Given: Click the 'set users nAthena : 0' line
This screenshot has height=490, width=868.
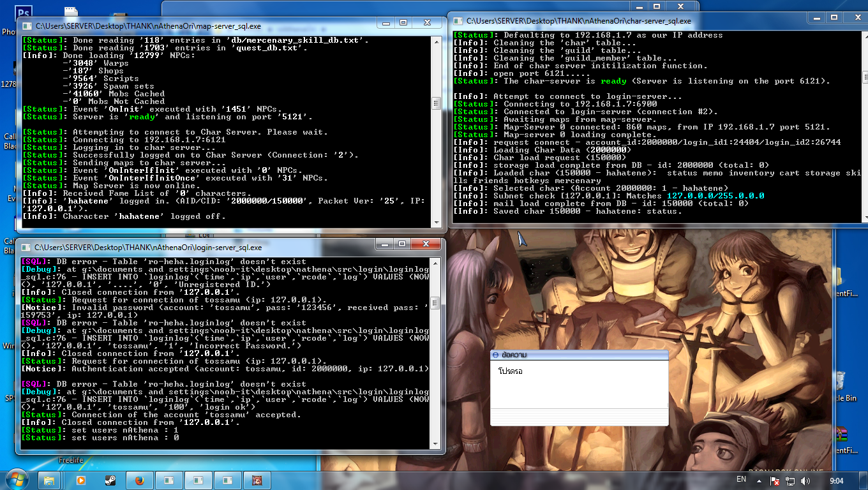Looking at the screenshot, I should (x=100, y=438).
